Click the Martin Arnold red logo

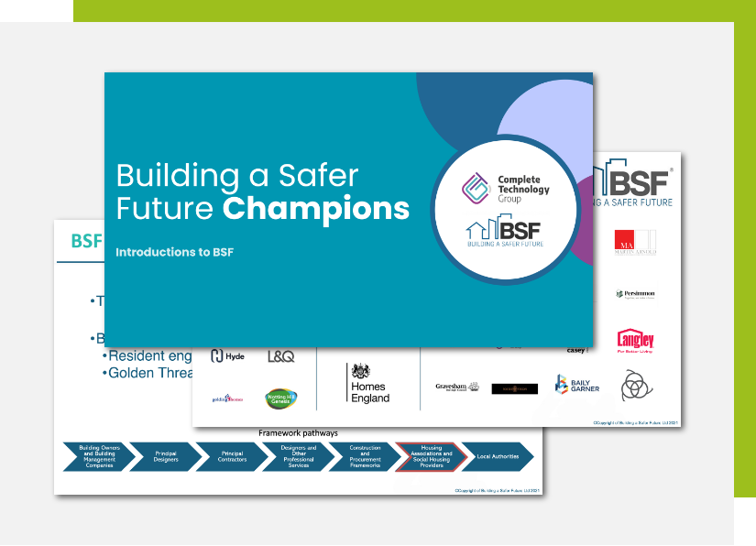tap(635, 242)
